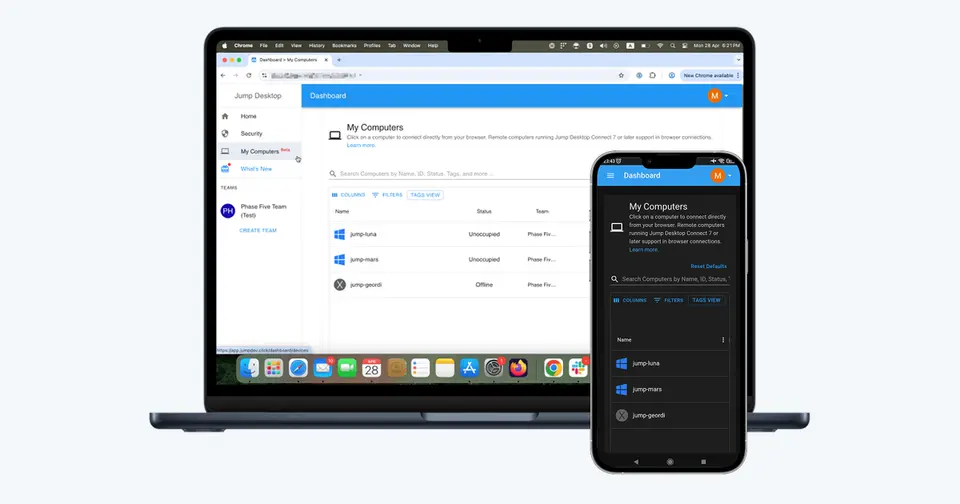The width and height of the screenshot is (960, 504).
Task: Open a new Chrome tab
Action: pyautogui.click(x=339, y=60)
